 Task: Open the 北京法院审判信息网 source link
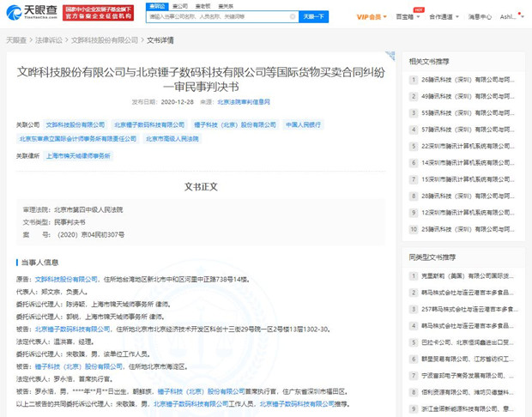(244, 102)
